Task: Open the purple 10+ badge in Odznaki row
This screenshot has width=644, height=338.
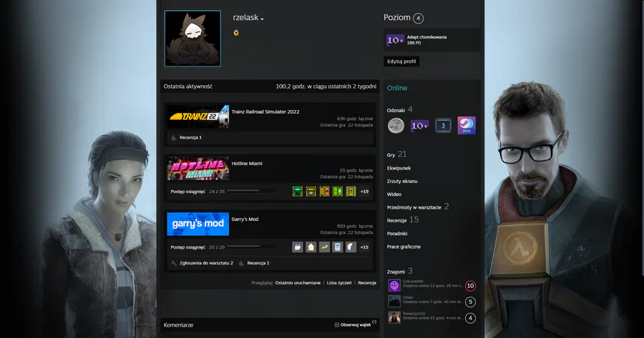Action: coord(419,126)
